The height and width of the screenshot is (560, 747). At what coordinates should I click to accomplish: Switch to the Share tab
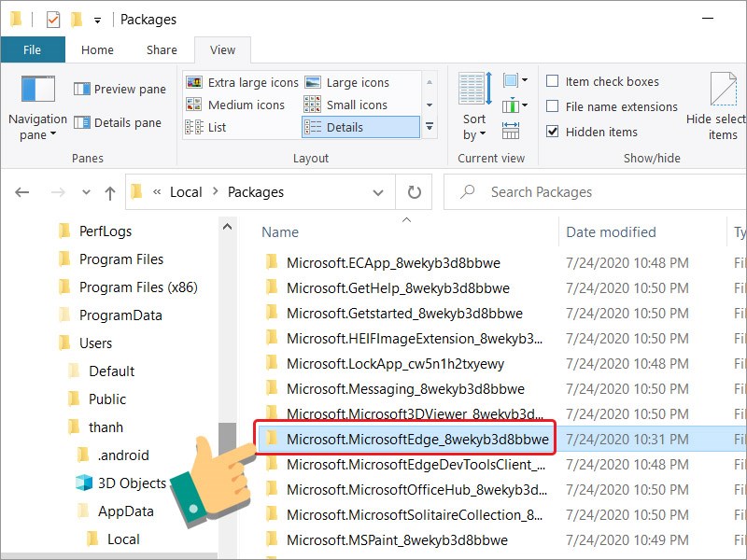[162, 50]
